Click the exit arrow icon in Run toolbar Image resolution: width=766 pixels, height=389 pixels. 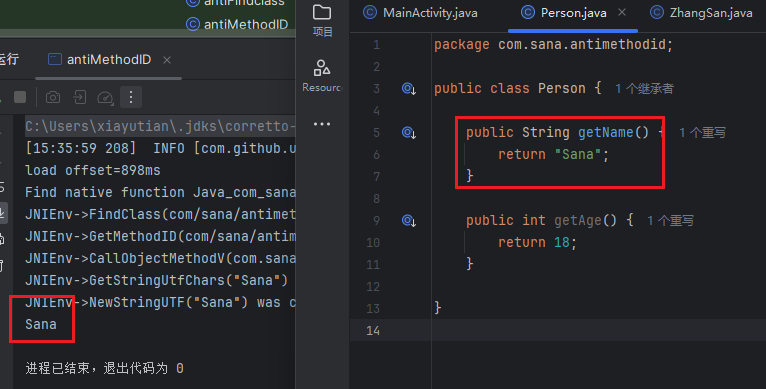[80, 97]
